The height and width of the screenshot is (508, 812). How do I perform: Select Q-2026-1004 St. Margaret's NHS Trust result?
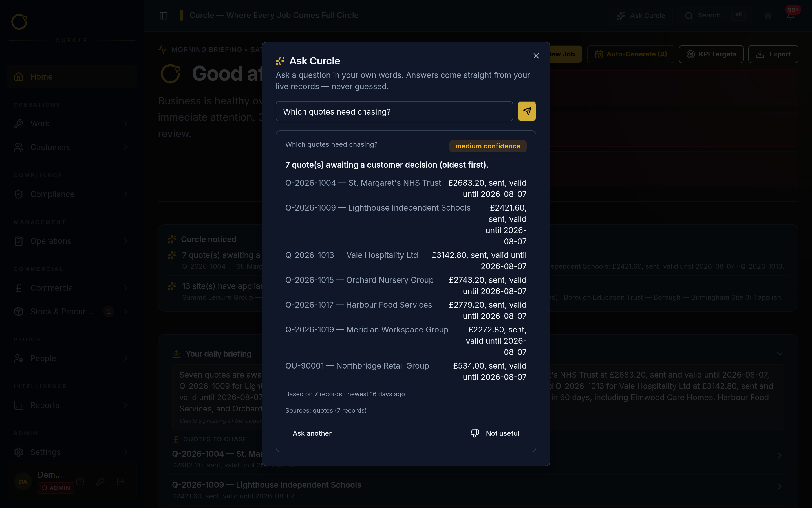pos(406,189)
